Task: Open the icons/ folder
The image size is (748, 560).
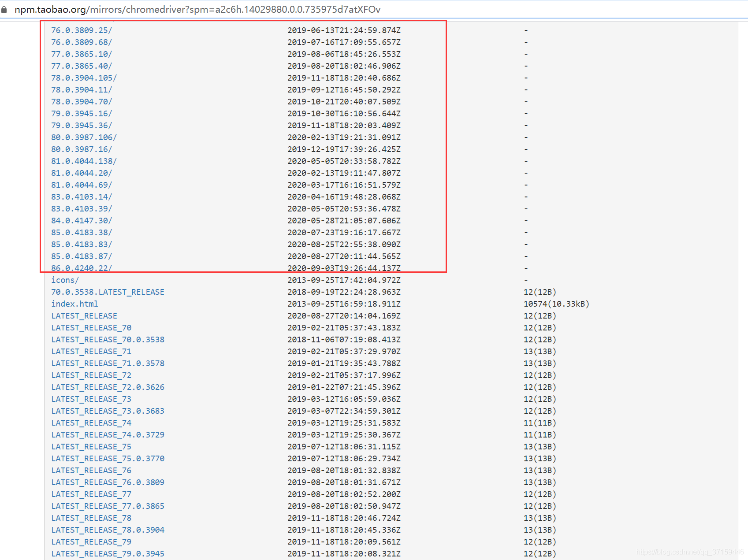Action: [64, 280]
